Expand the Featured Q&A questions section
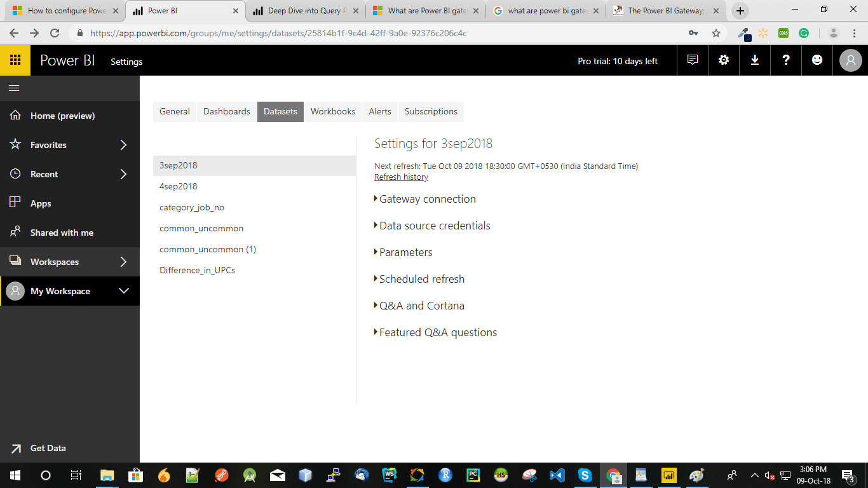868x488 pixels. click(435, 332)
